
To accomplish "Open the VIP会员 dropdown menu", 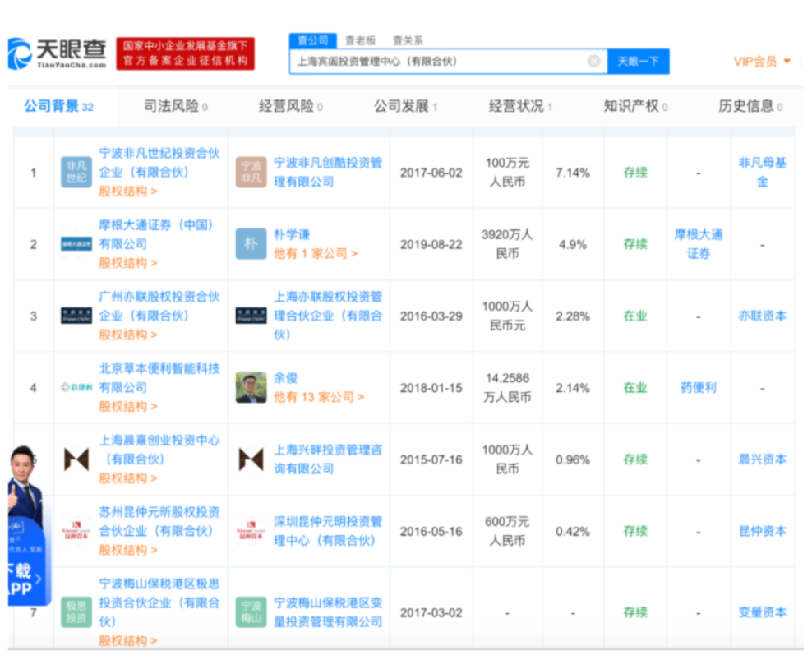I will (762, 62).
